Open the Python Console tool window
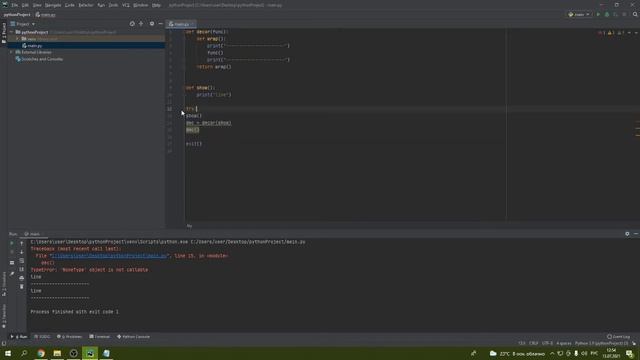The height and width of the screenshot is (360, 640). click(x=134, y=337)
